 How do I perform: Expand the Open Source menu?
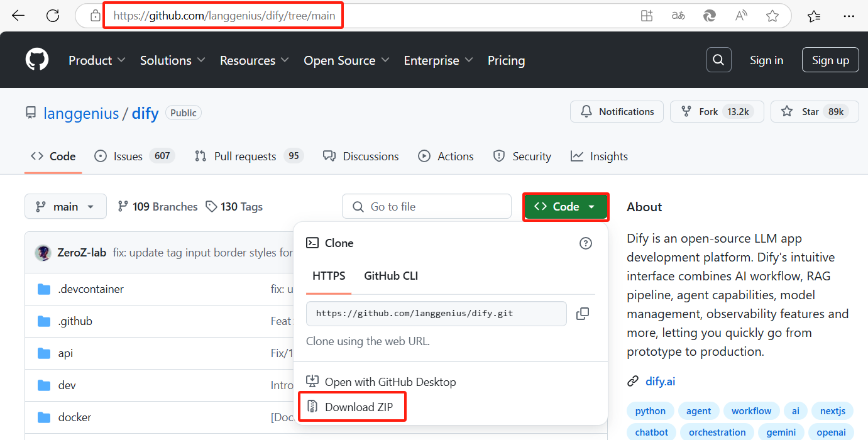(346, 60)
